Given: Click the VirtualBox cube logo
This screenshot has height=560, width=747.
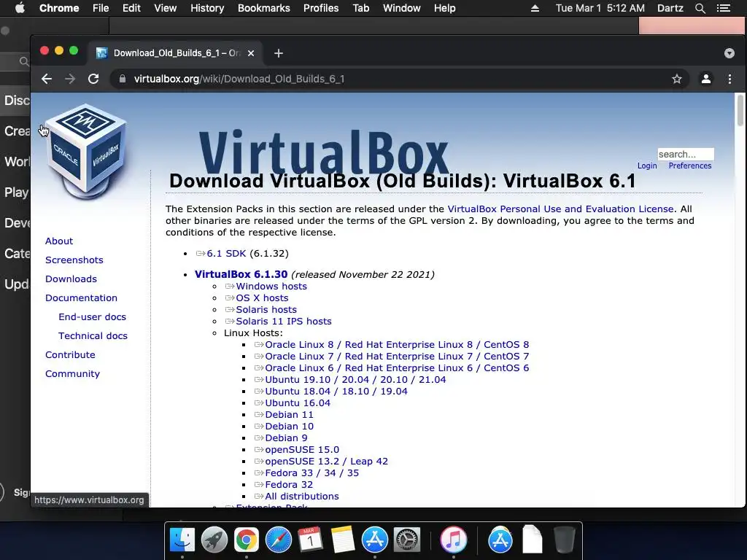Looking at the screenshot, I should 86,151.
